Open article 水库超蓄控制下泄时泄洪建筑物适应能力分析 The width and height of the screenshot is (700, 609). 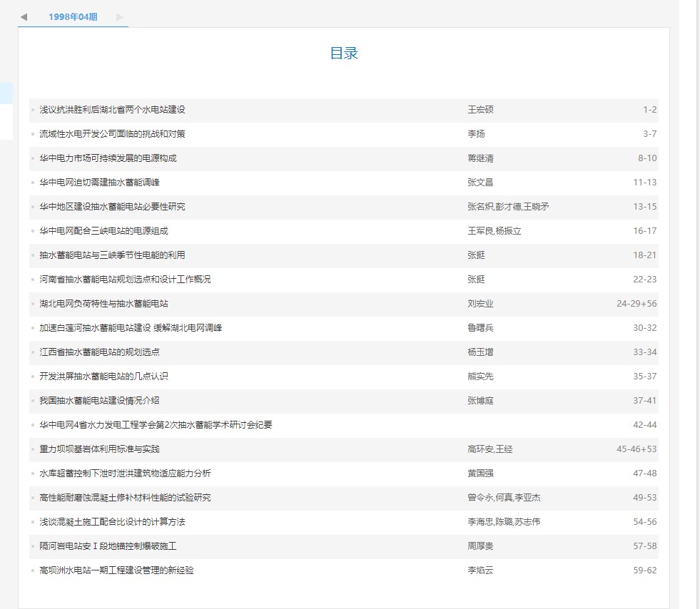point(125,474)
